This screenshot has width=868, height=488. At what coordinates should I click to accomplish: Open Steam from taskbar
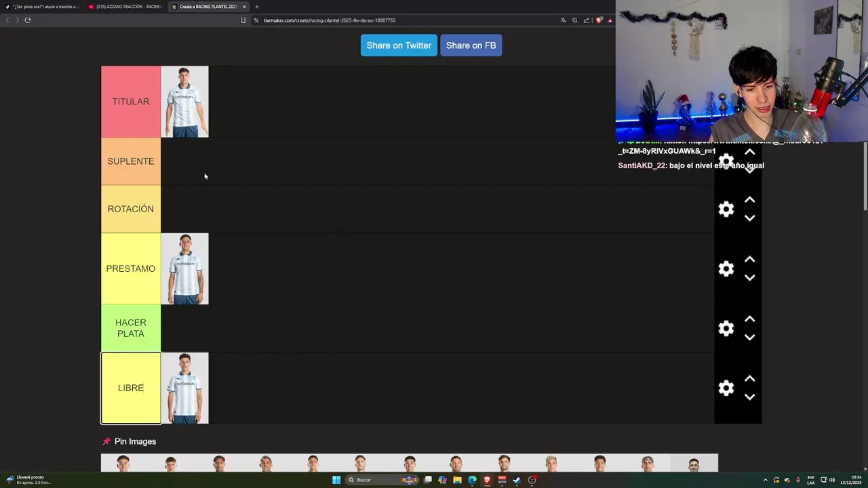pos(517,480)
